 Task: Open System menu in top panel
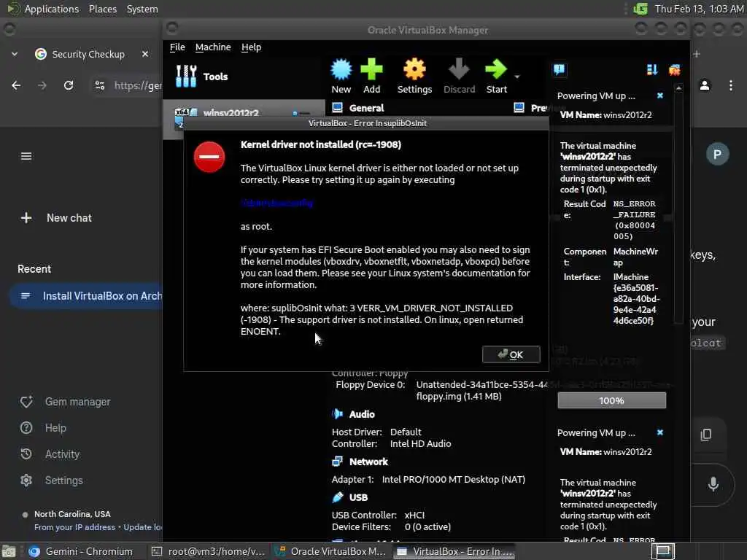point(142,9)
